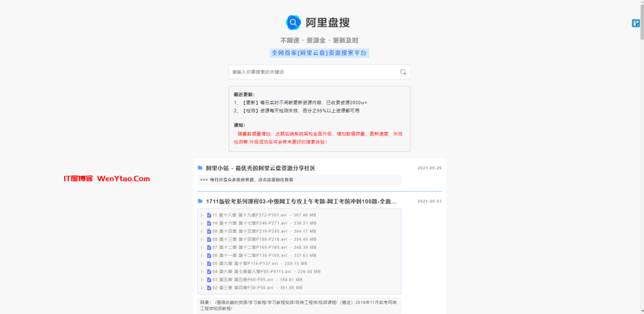
Task: Click folder icon beside 1711版软考系列课程 title
Action: (200, 201)
